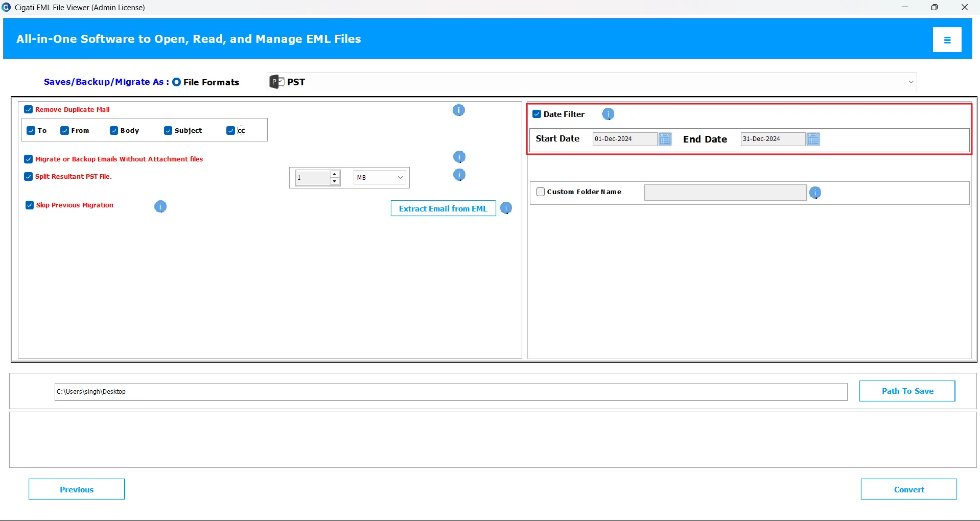980x521 pixels.
Task: Toggle the From duplicate criteria checkbox
Action: 65,131
